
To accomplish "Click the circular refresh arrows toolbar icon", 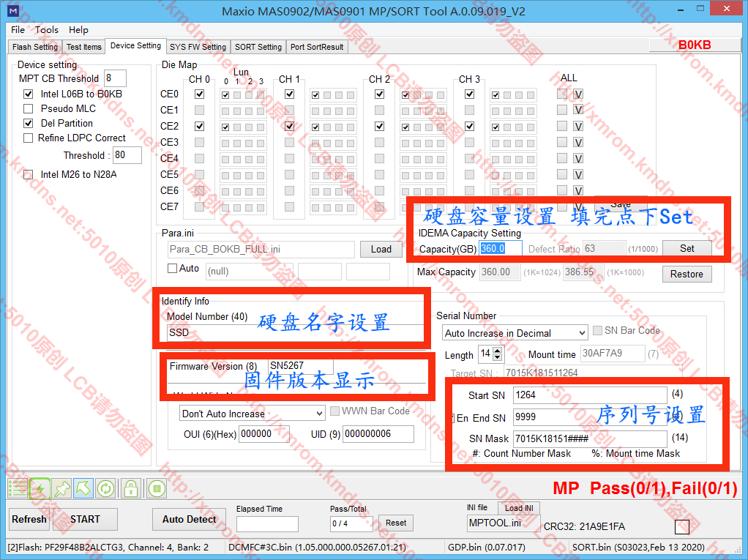I will pos(105,488).
